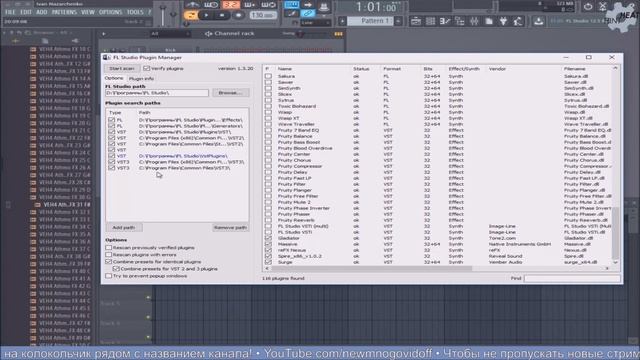Enable Rescan previously verified plugins

click(109, 248)
